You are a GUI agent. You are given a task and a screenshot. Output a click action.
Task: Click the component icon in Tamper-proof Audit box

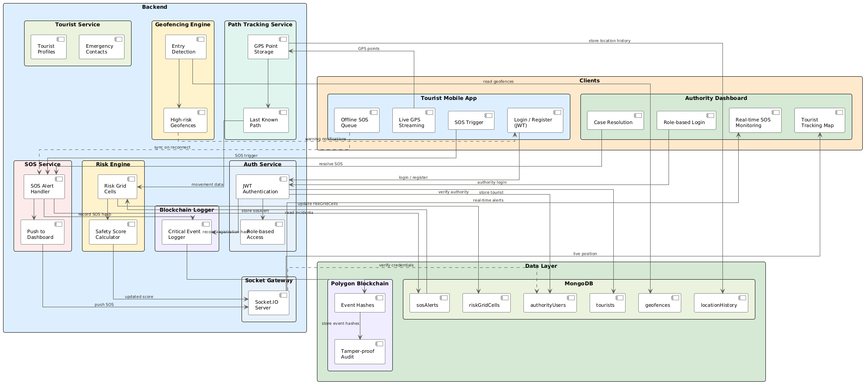[x=379, y=344]
